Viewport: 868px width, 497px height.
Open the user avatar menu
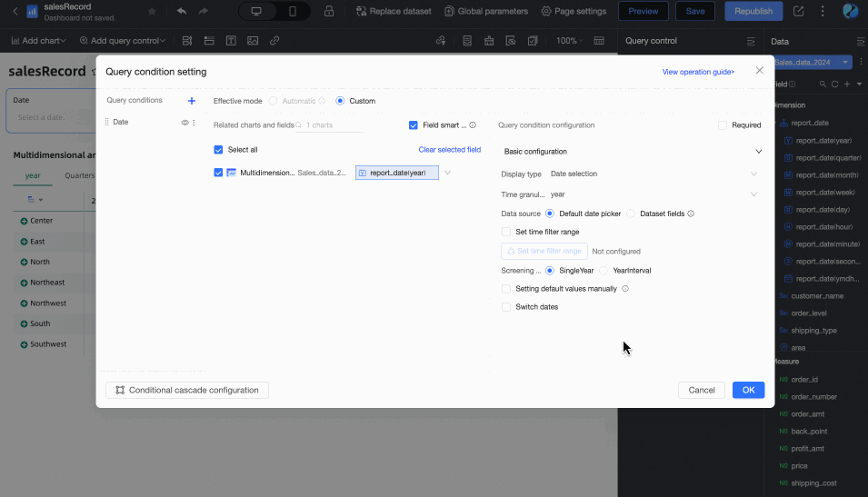click(851, 11)
